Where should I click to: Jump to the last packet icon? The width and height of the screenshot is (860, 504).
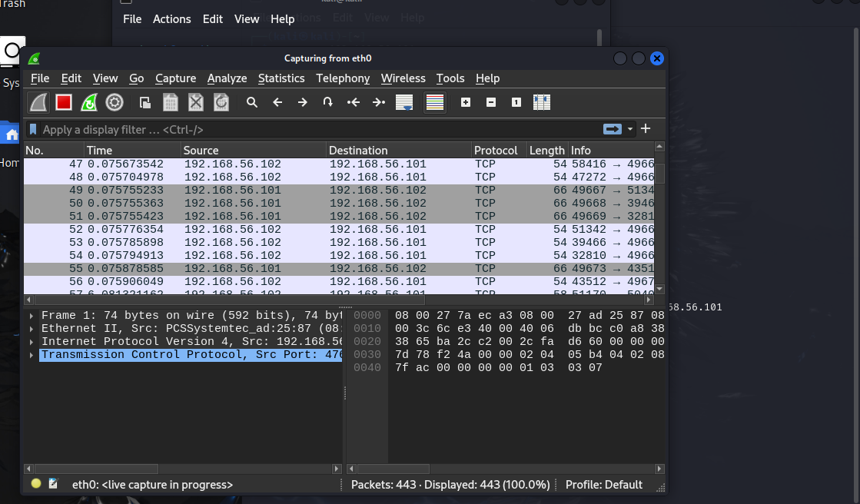pos(378,102)
